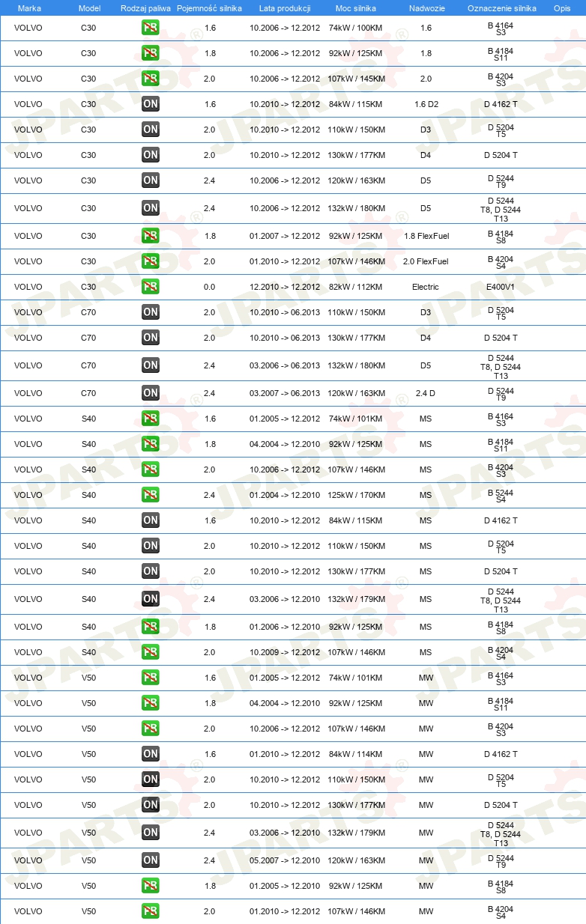Screen dimensions: 586x924
Task: Click petrol icon in S40 10.2009 row
Action: click(x=151, y=652)
